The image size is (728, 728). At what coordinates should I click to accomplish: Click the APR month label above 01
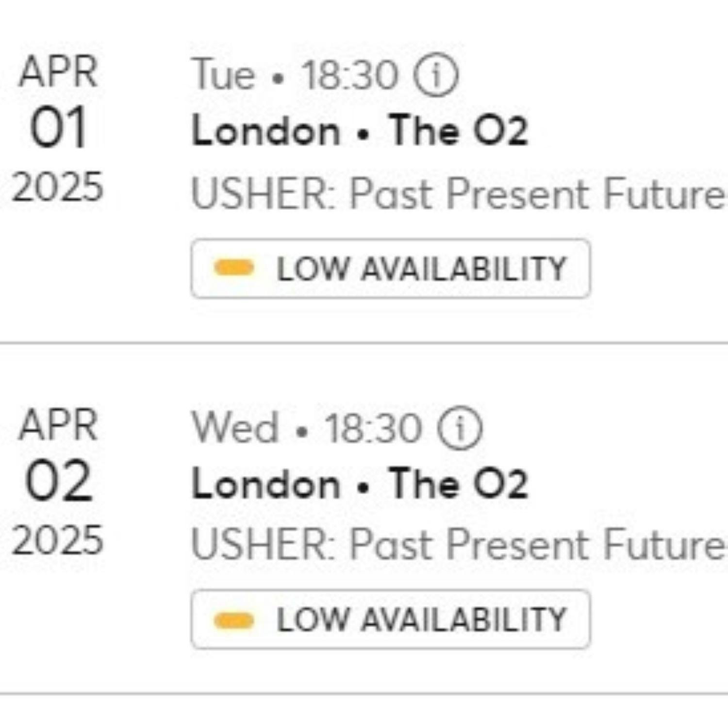click(58, 72)
